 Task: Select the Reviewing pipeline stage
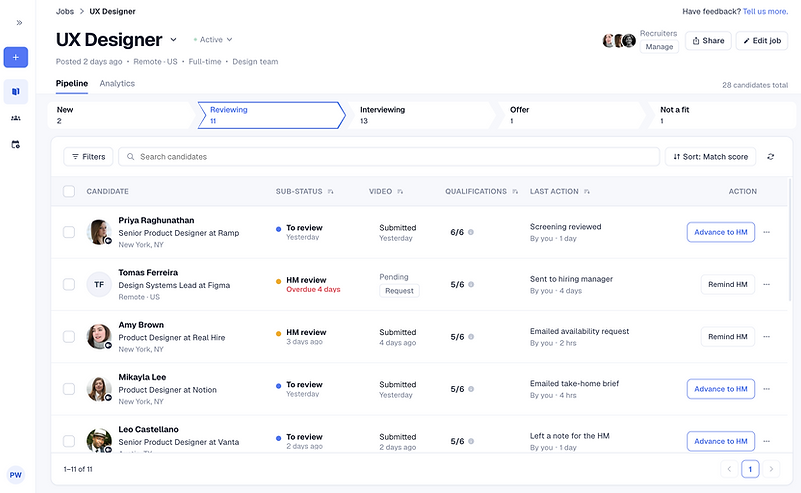pyautogui.click(x=271, y=115)
